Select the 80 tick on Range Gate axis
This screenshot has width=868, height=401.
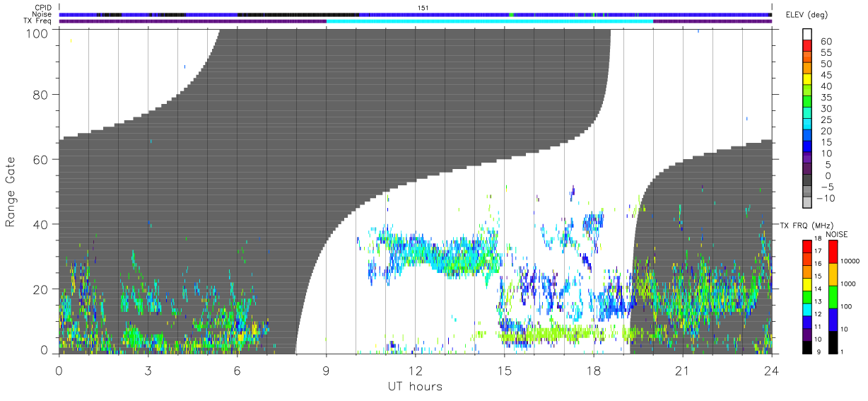pyautogui.click(x=42, y=95)
